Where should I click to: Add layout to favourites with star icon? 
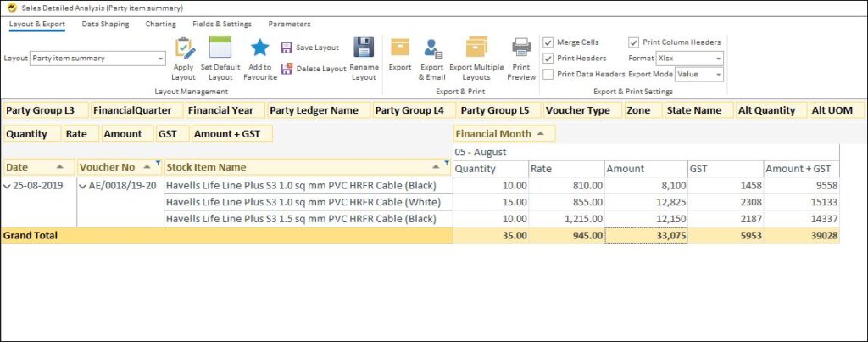[260, 48]
